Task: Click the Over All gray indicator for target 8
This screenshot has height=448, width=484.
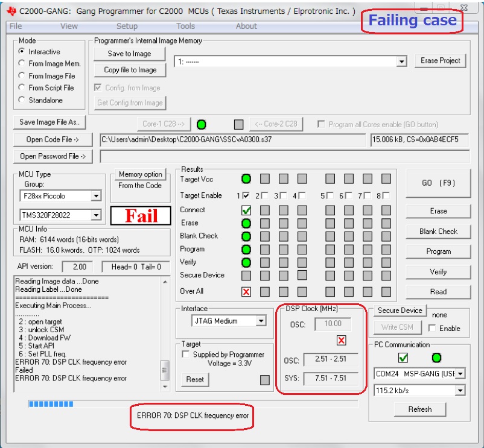Action: (x=386, y=292)
